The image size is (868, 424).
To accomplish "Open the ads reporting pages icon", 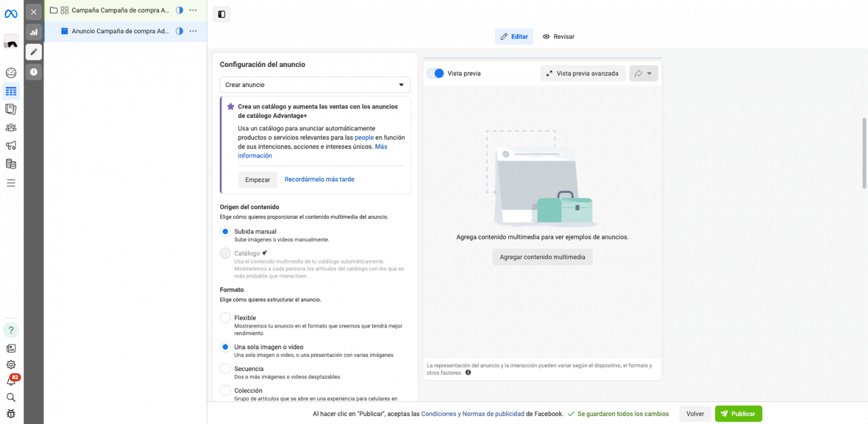I will [x=11, y=109].
